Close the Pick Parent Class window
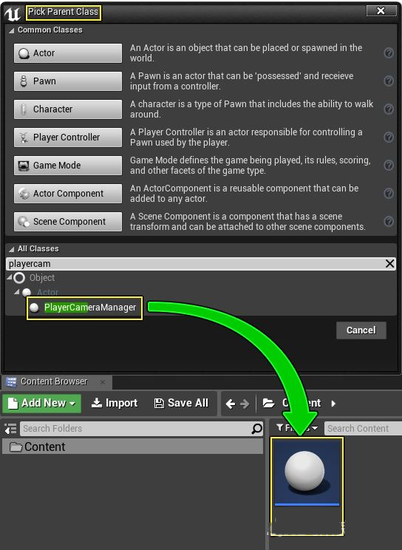 click(381, 11)
